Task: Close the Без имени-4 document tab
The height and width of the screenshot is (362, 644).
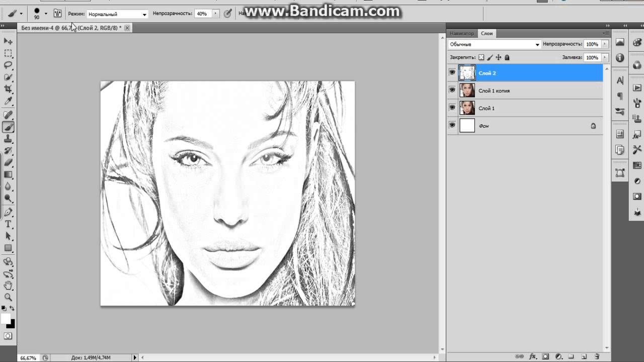Action: pyautogui.click(x=127, y=28)
